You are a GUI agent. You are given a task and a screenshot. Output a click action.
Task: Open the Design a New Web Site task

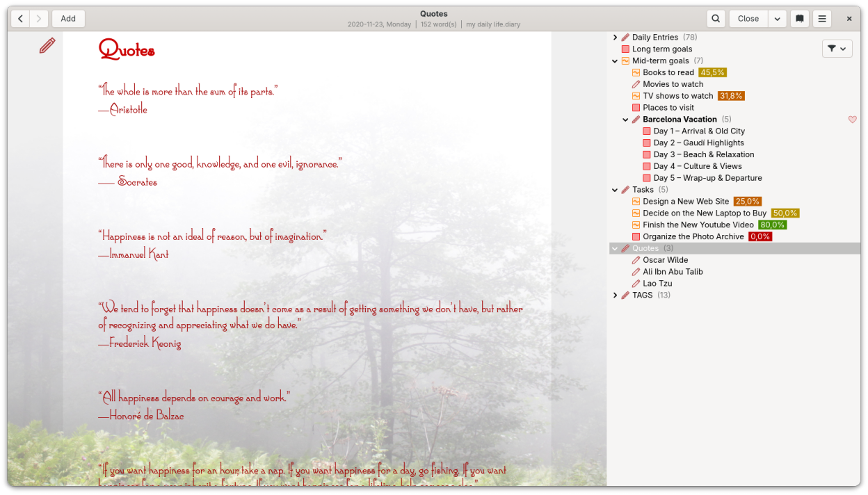[686, 202]
